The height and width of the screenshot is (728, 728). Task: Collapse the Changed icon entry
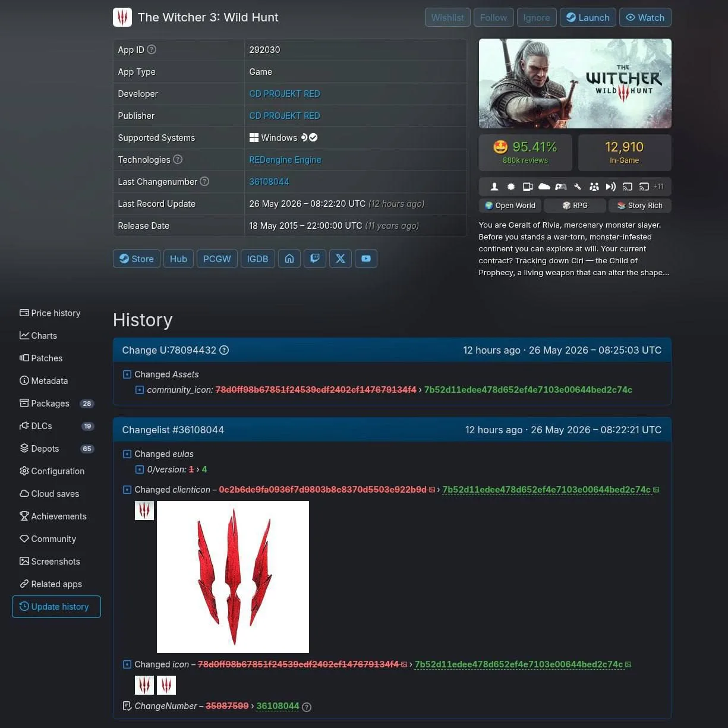127,664
